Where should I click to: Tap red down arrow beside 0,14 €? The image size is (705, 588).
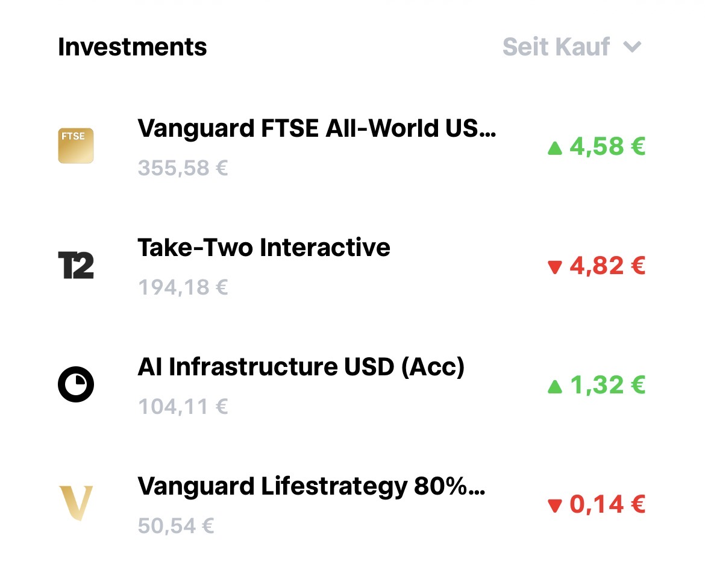pyautogui.click(x=554, y=505)
